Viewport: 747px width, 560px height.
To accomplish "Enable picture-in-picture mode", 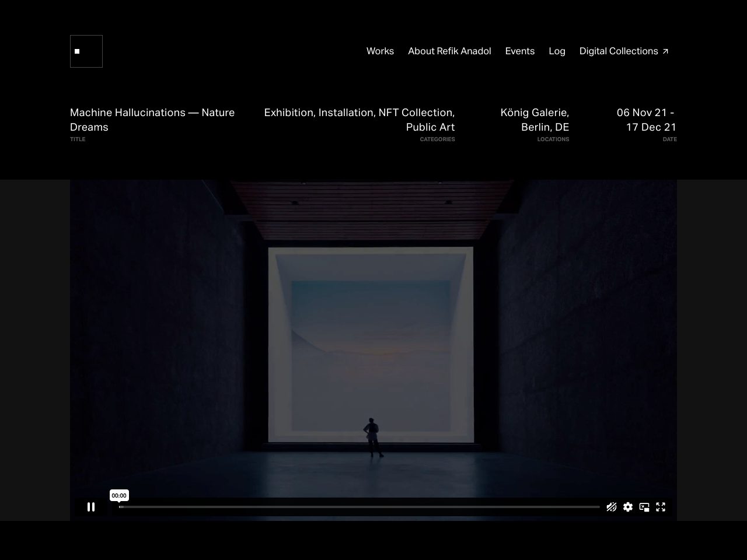I will click(644, 507).
